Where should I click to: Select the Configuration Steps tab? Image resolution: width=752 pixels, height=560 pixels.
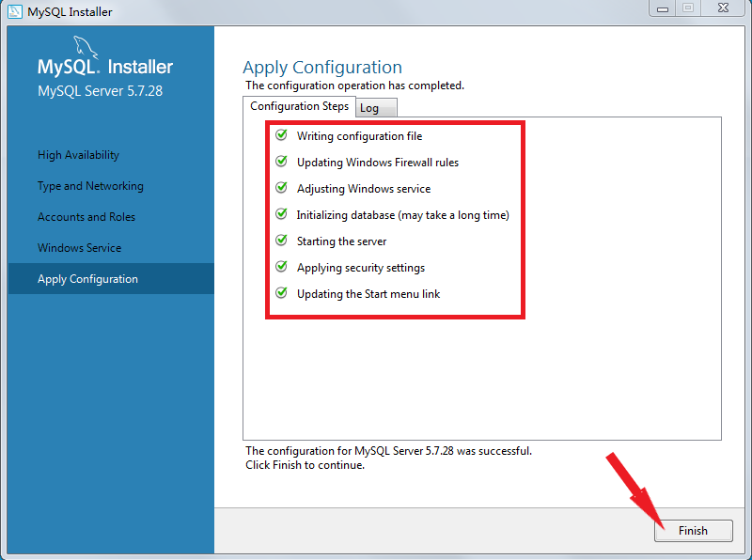[x=299, y=106]
